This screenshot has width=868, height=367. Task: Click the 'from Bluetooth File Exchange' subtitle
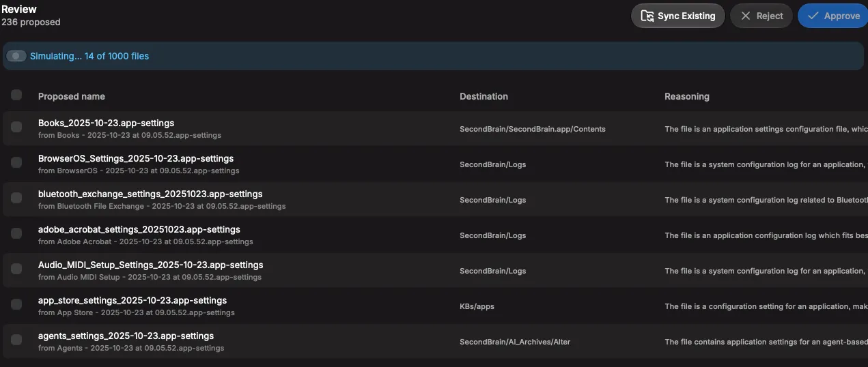(162, 206)
